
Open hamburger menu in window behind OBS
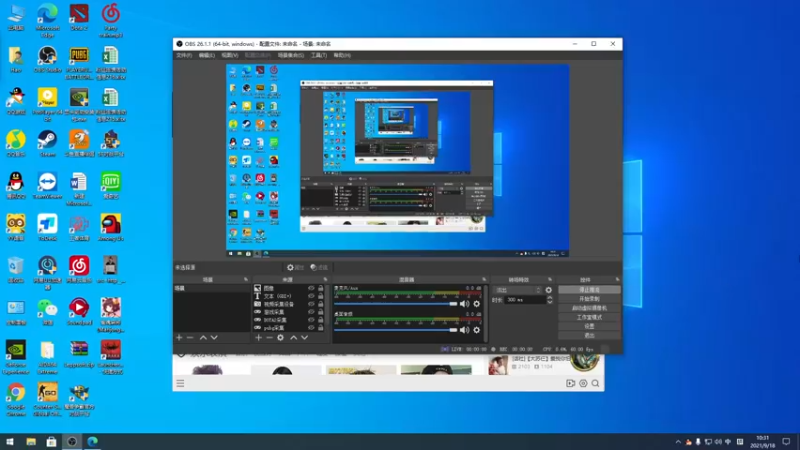tap(180, 383)
